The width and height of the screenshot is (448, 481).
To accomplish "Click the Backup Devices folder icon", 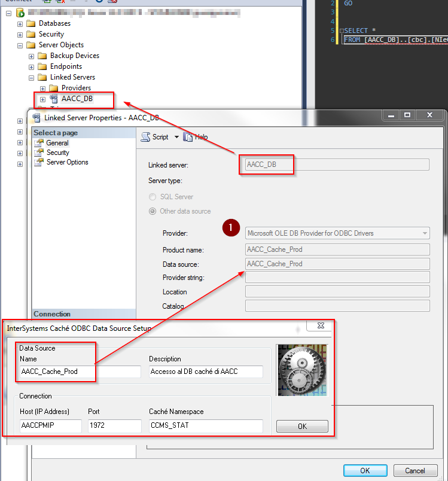I will tap(42, 56).
